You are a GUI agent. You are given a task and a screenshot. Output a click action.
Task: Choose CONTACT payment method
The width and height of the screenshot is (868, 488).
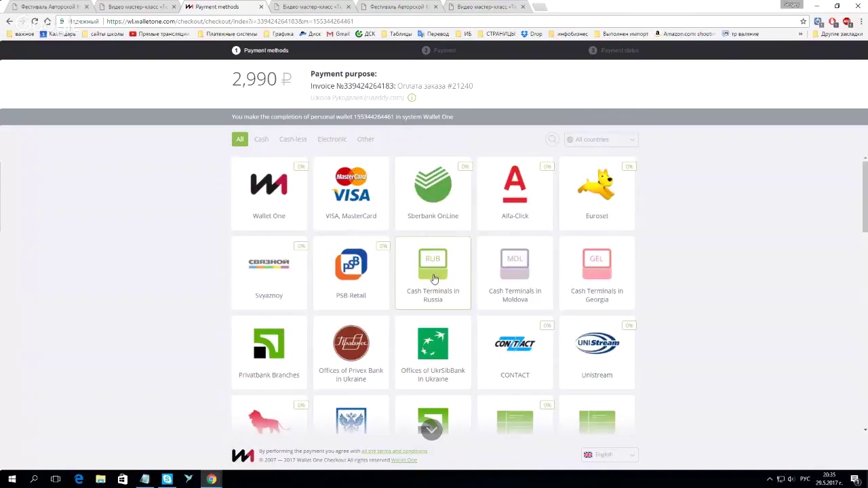[x=515, y=352]
